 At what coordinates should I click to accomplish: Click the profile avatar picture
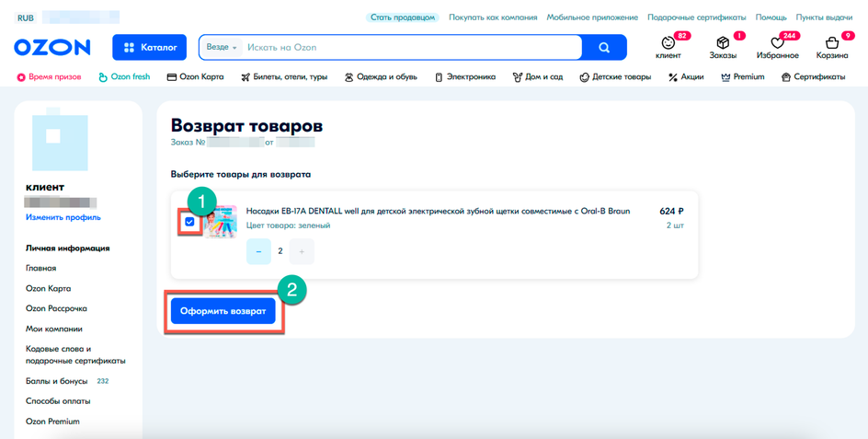pyautogui.click(x=60, y=142)
